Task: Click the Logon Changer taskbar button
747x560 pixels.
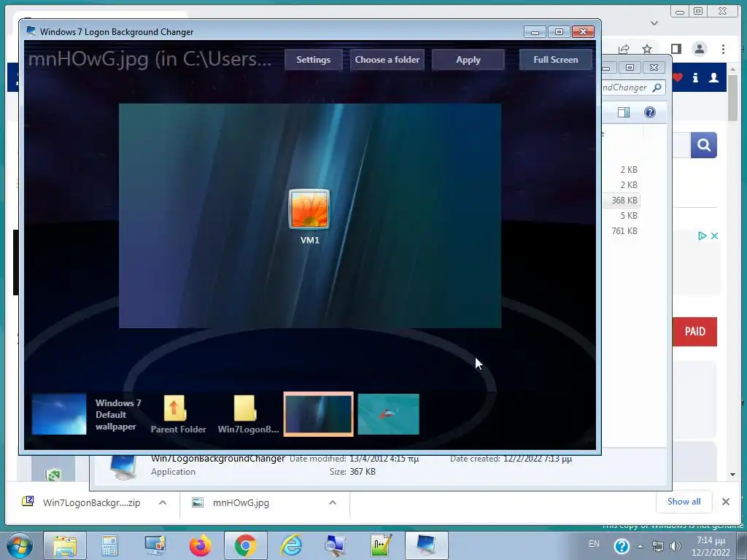Action: (426, 545)
